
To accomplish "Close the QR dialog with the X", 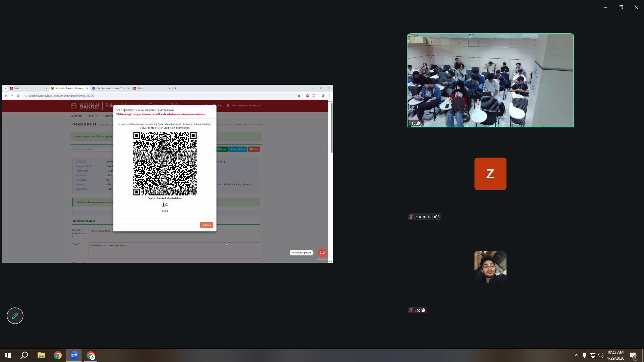I will 213,109.
